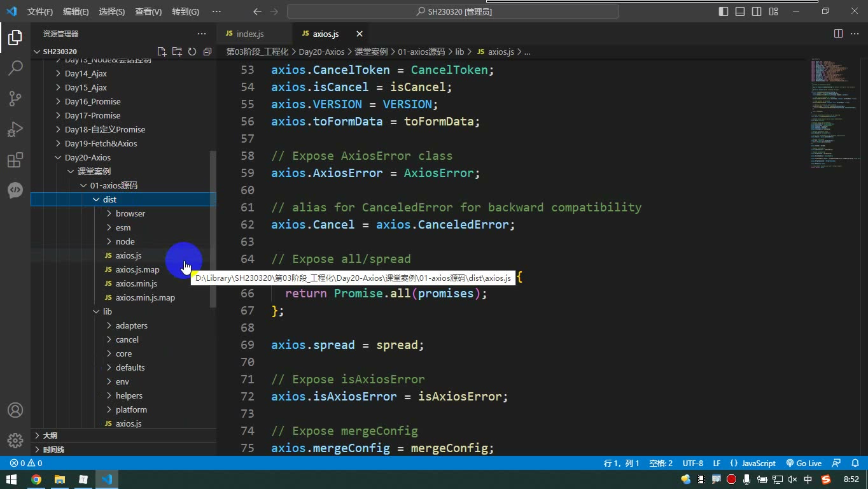Open Run and Debug view
Screen dimensions: 868x489
[15, 129]
